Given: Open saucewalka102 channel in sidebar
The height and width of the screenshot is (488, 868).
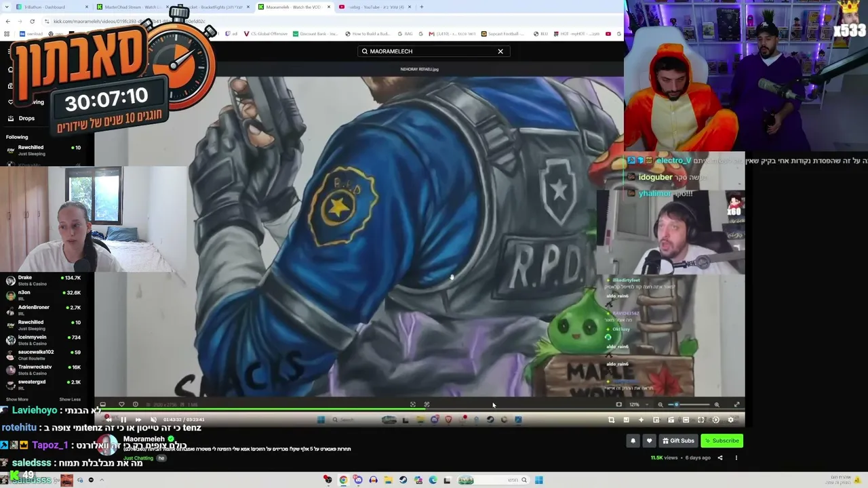Looking at the screenshot, I should (43, 354).
